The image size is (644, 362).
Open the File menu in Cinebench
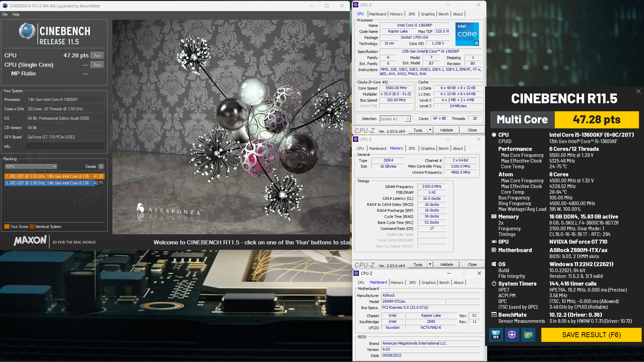(5, 14)
